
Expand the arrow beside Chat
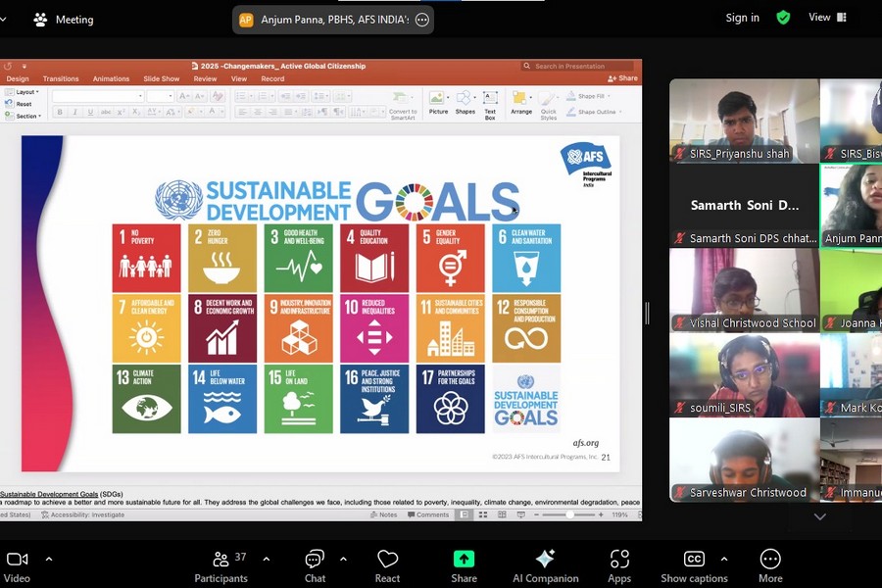click(343, 560)
